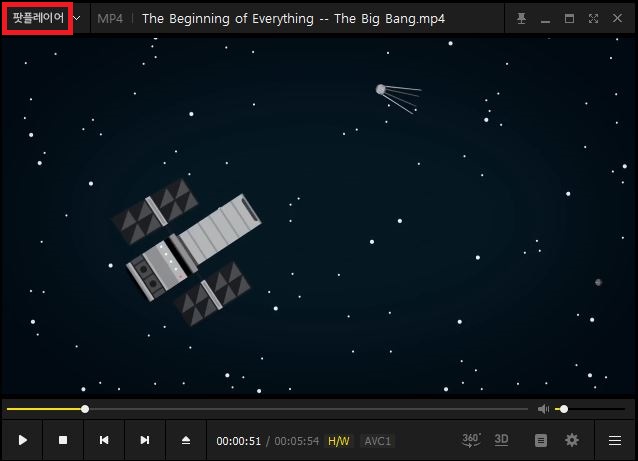
Task: Click the AVC1 codec label
Action: (378, 441)
